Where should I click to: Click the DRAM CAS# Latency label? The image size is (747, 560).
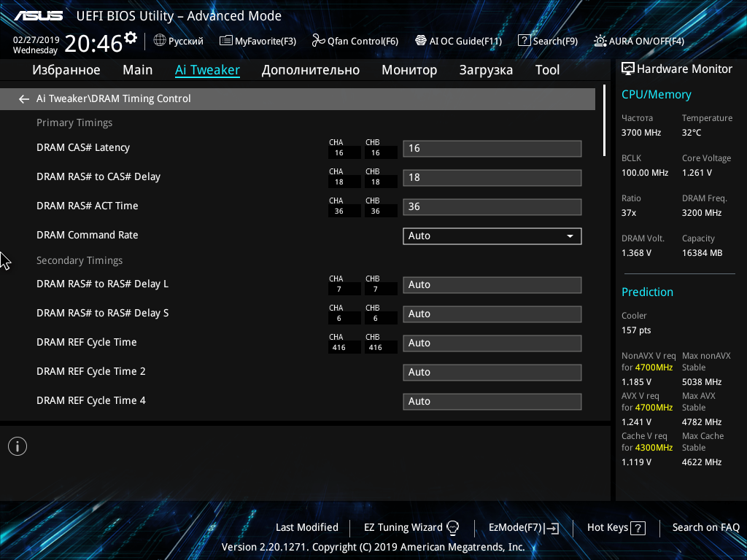coord(83,147)
